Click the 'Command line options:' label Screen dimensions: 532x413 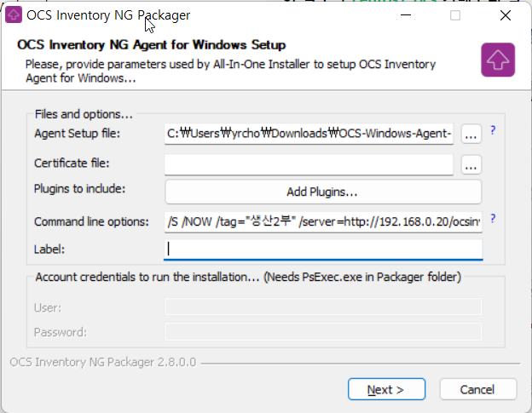(x=91, y=222)
